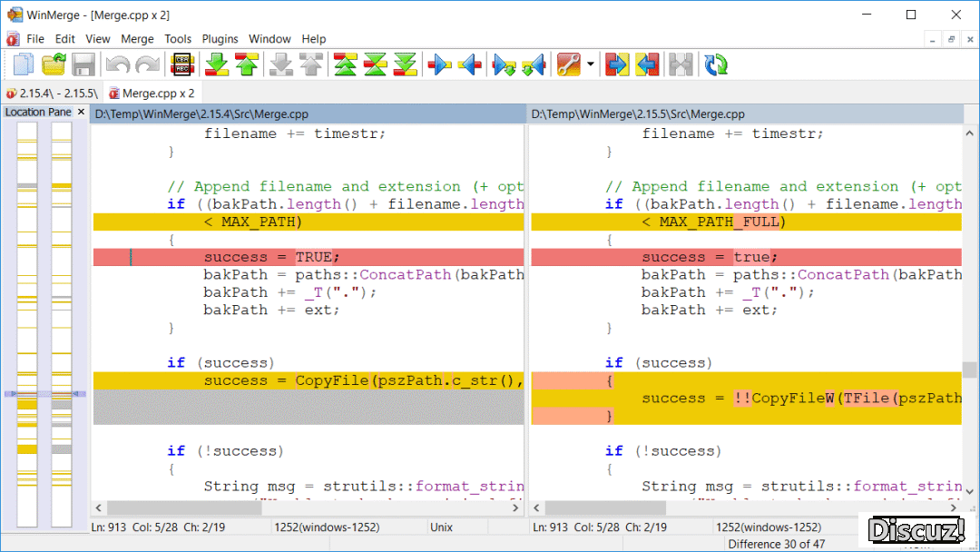Click the vertical scrollbar thumb of right pane
Screen dimensions: 980x552
tap(969, 370)
